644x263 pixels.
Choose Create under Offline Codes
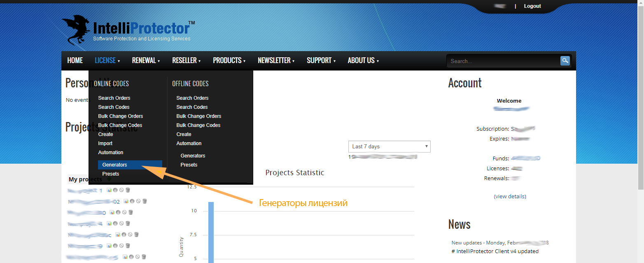click(184, 134)
